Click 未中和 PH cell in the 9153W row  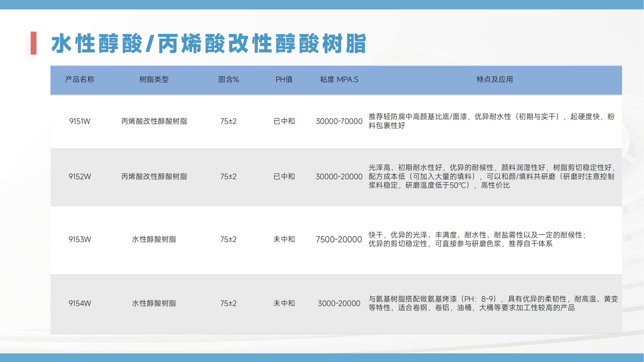pyautogui.click(x=284, y=240)
